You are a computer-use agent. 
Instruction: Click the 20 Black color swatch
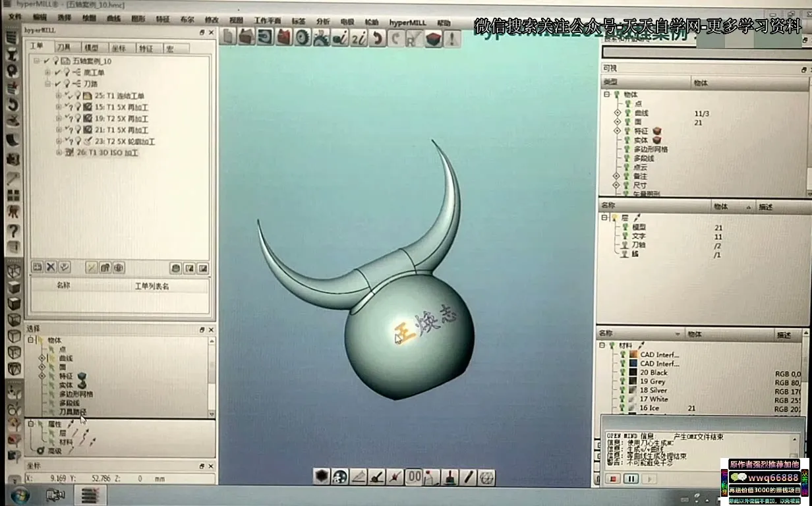(633, 372)
